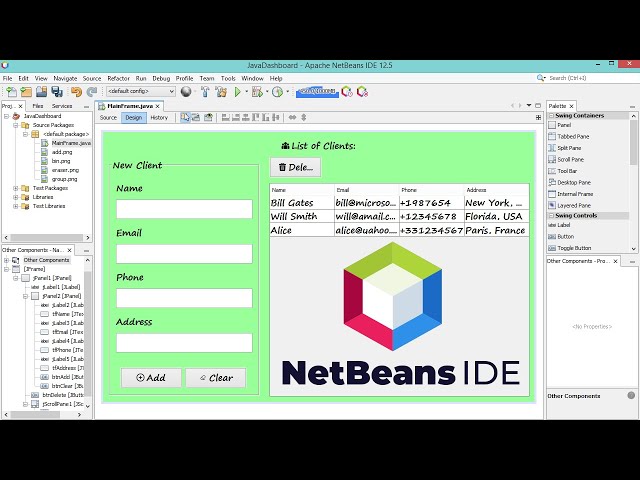Switch to the Files tab

[38, 106]
